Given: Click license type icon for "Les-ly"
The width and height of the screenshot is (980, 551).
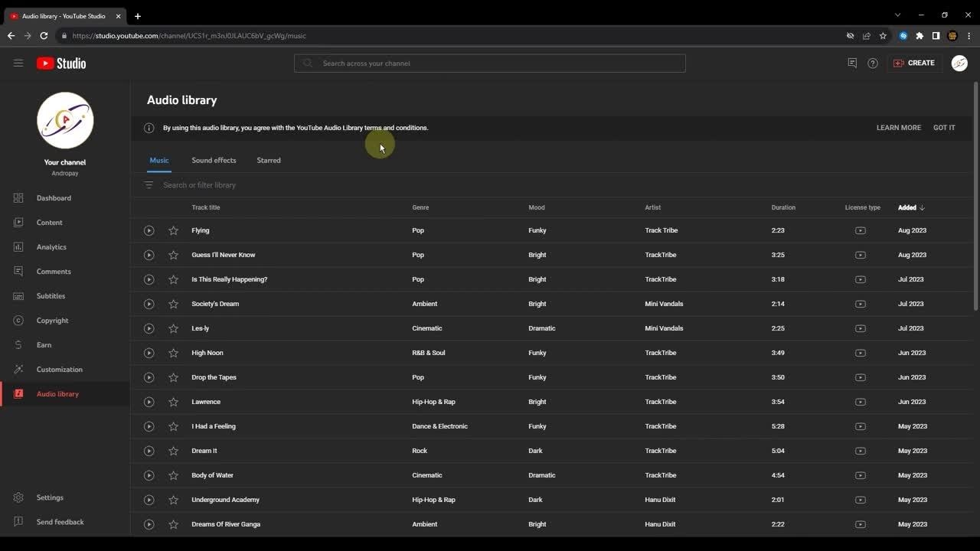Looking at the screenshot, I should coord(861,328).
